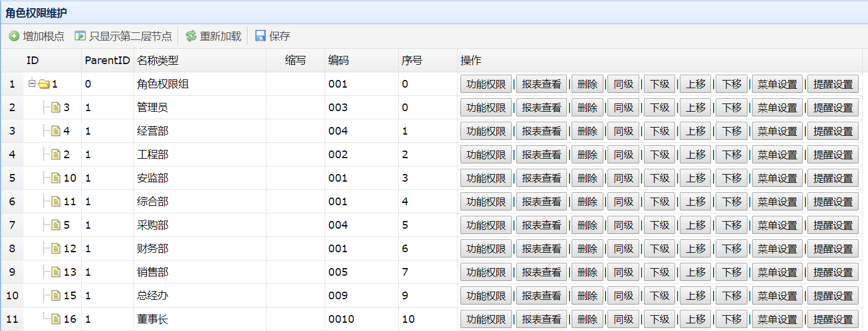
Task: Open 菜单设置 for 财务部 row
Action: click(x=777, y=249)
